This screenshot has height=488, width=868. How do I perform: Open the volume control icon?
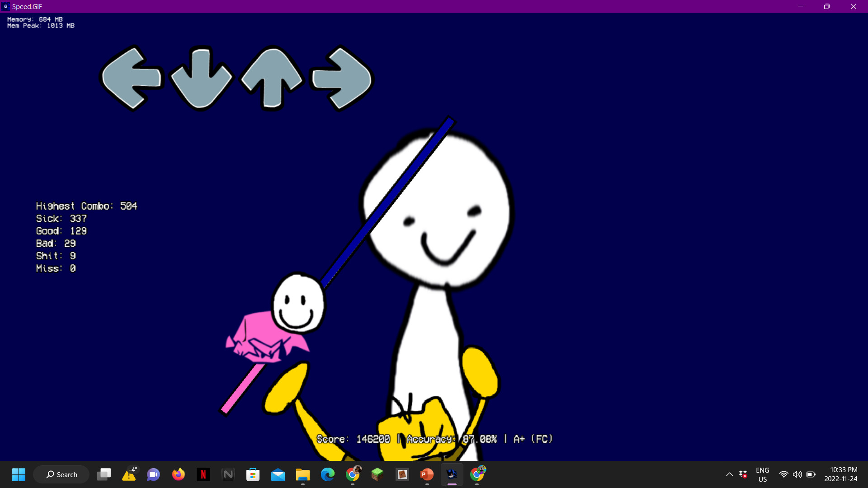point(797,474)
